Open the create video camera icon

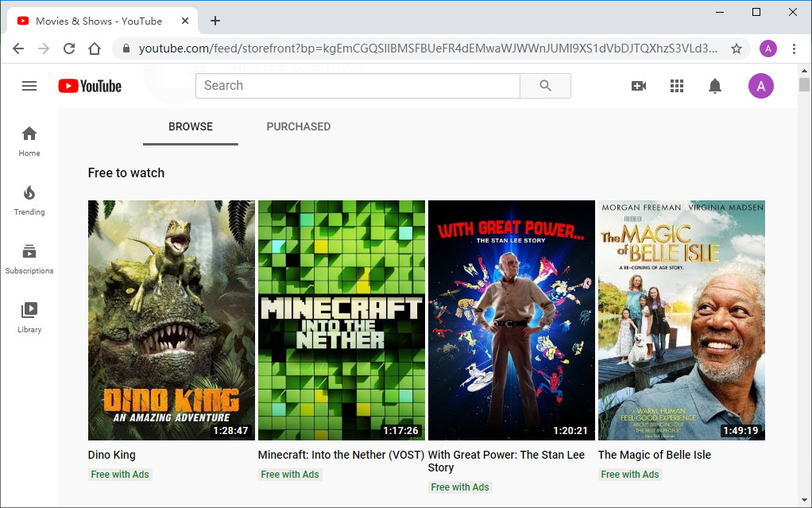coord(639,86)
